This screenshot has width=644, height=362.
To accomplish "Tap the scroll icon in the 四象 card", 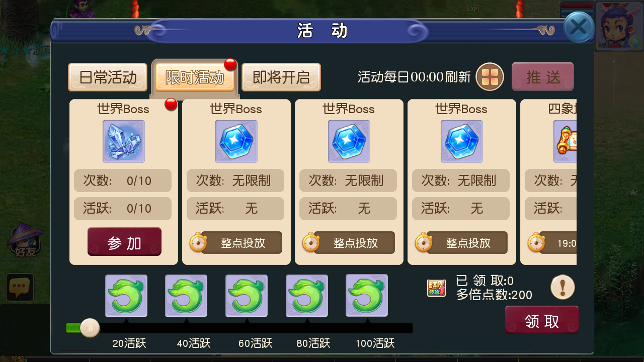I will point(566,141).
